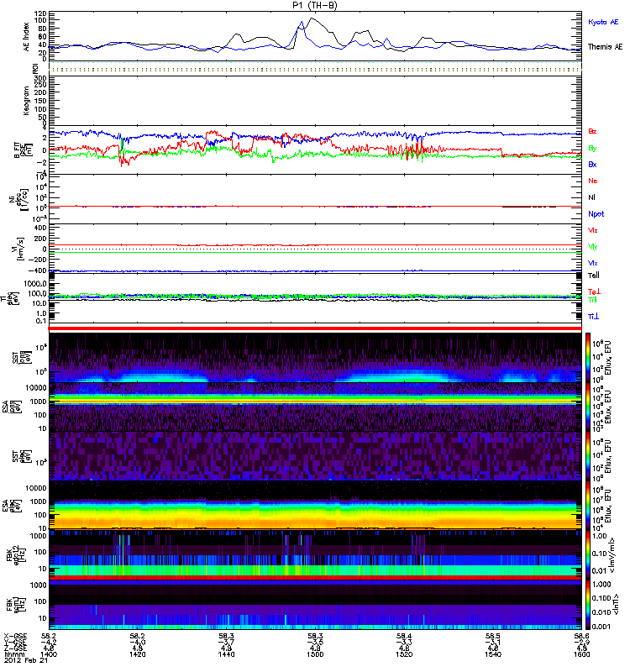The image size is (630, 672).
Task: Click the color bar beside the SST ion spectrogram
Action: pos(588,358)
